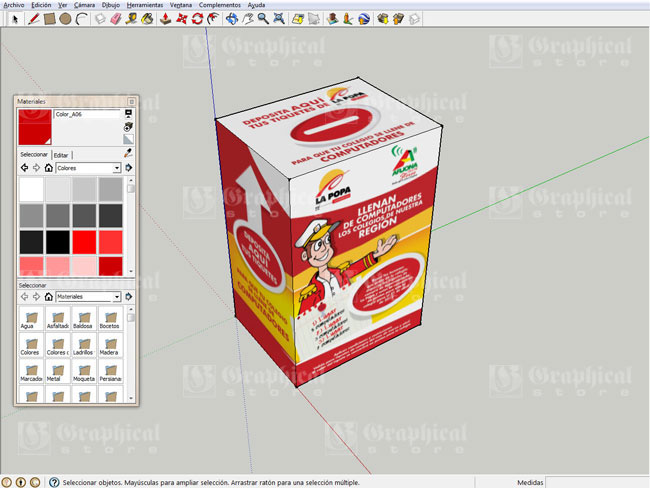Click the Medidas measurements input box
Image resolution: width=650 pixels, height=488 pixels.
[x=597, y=482]
